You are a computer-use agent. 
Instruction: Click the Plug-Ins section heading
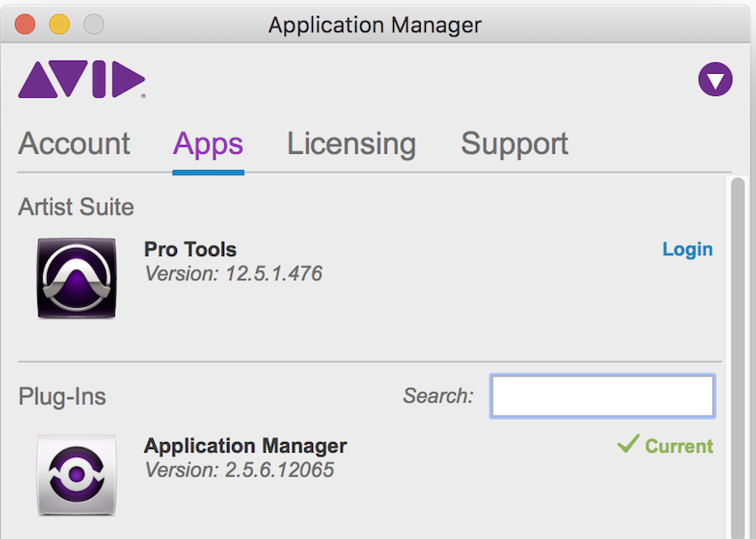click(x=62, y=397)
